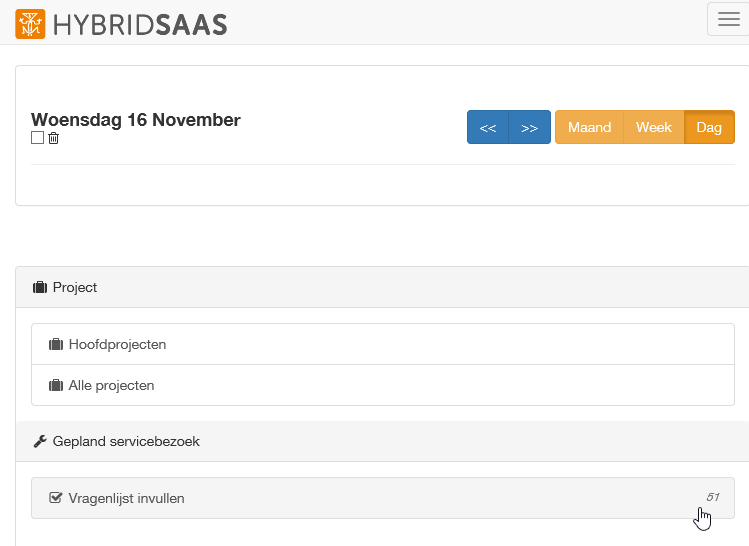Collapse the Gepland servicebezoek section
The width and height of the screenshot is (749, 546).
(x=380, y=441)
